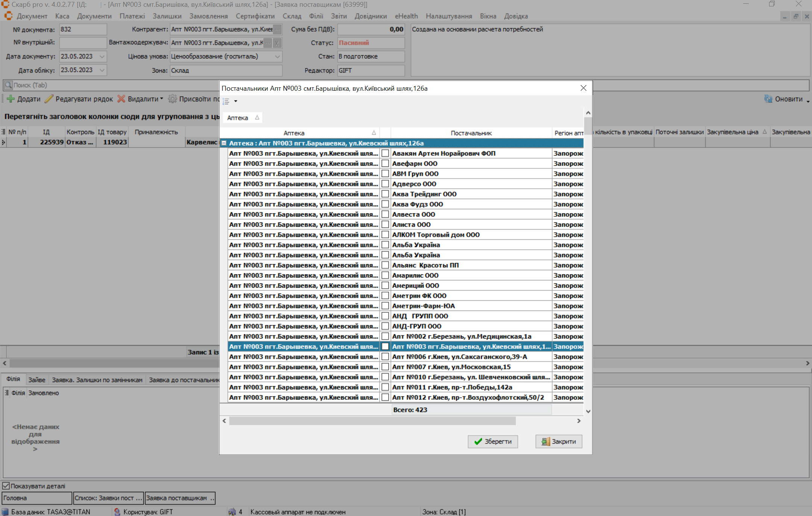The height and width of the screenshot is (516, 812).
Task: Click the green plus Додати icon
Action: click(x=11, y=99)
